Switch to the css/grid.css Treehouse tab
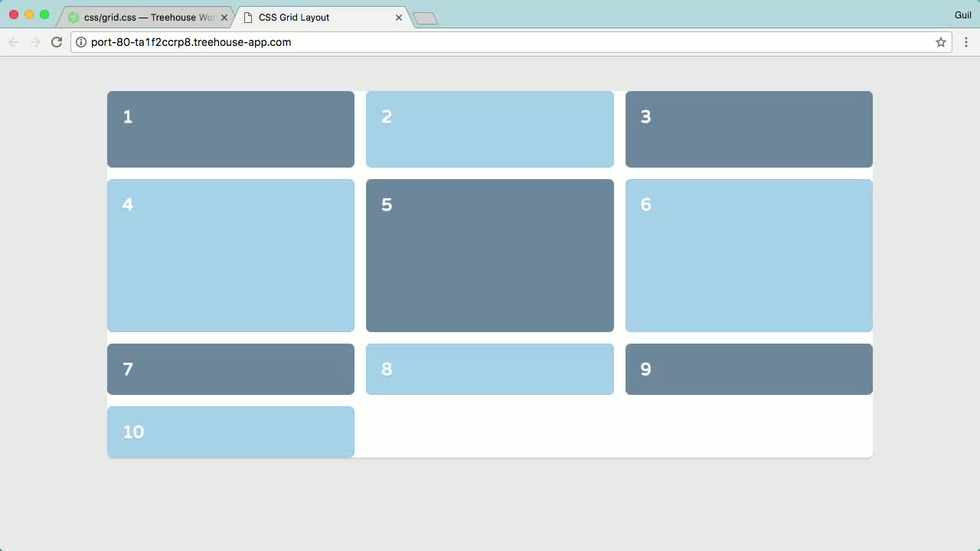Viewport: 980px width, 551px height. tap(145, 16)
